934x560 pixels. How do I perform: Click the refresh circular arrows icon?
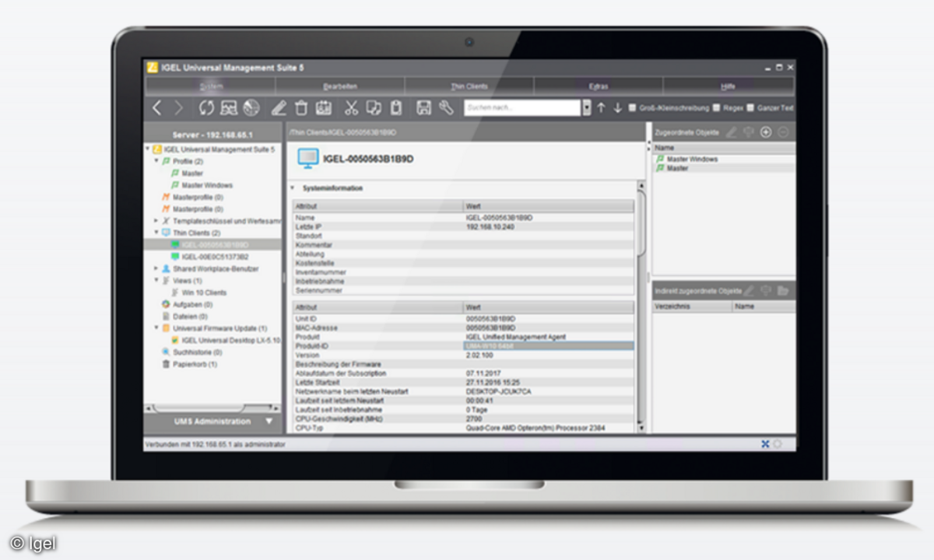click(206, 108)
